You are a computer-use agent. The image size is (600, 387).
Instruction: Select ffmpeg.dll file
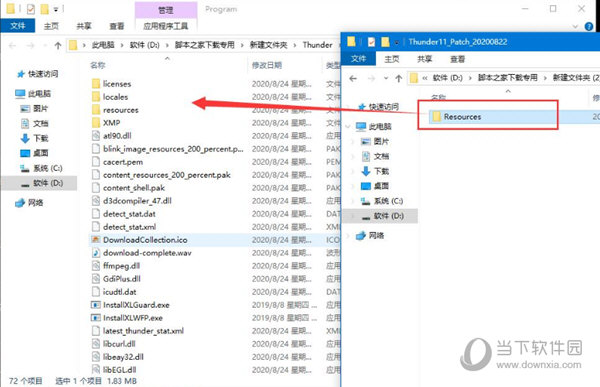click(121, 266)
